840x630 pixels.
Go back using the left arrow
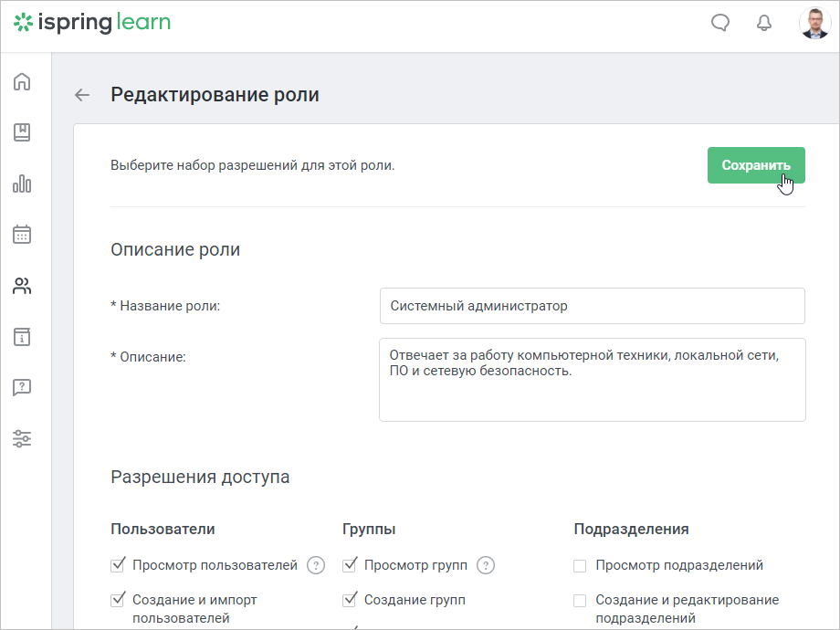(x=82, y=95)
